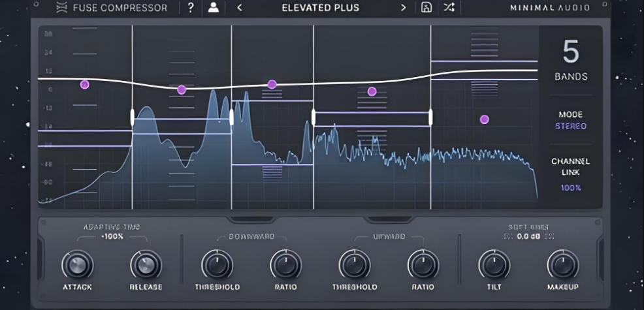Go to the previous preset arrow

(240, 8)
